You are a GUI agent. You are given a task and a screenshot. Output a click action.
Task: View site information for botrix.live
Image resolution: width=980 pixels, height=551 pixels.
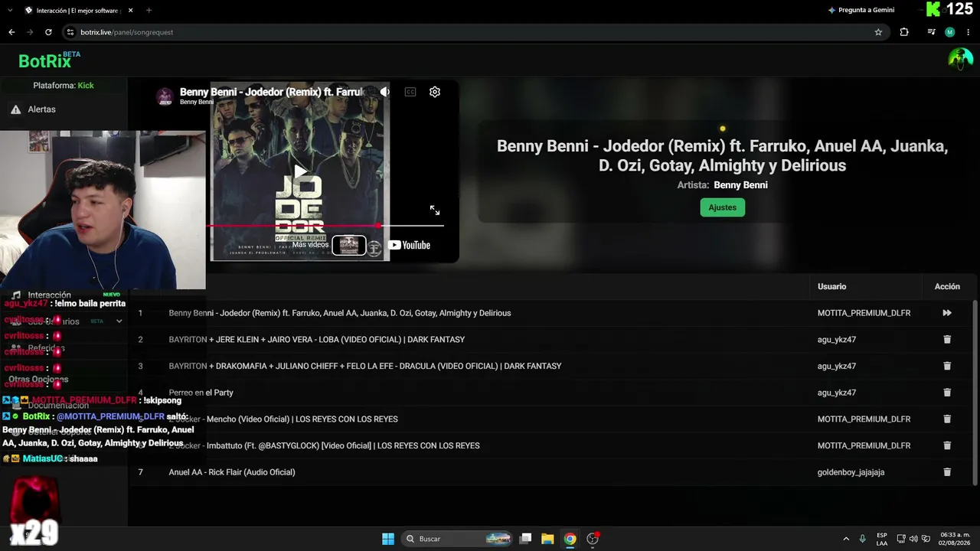tap(70, 32)
